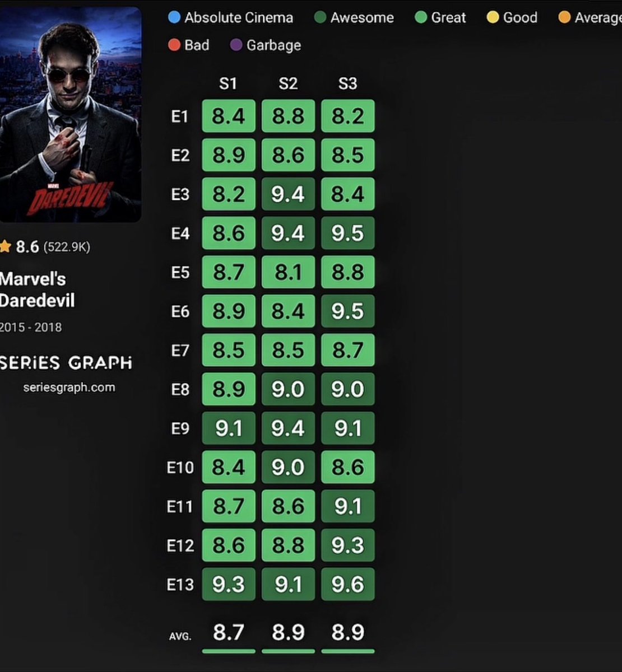Click the S2 E9 cell showing 9.4
The width and height of the screenshot is (622, 672).
[x=288, y=428]
